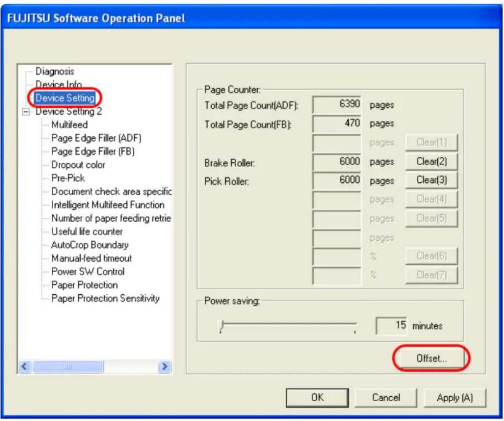Select Intelligent Multifeed Function
Image resolution: width=504 pixels, height=421 pixels.
108,205
